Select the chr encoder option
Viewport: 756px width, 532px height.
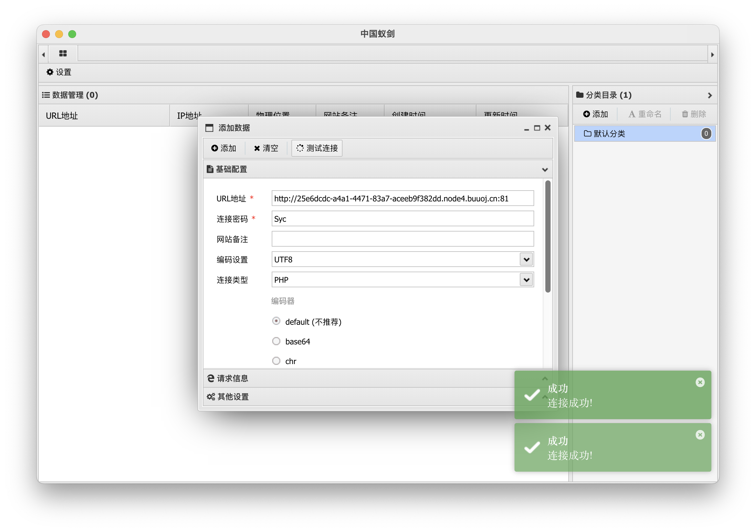pos(276,361)
